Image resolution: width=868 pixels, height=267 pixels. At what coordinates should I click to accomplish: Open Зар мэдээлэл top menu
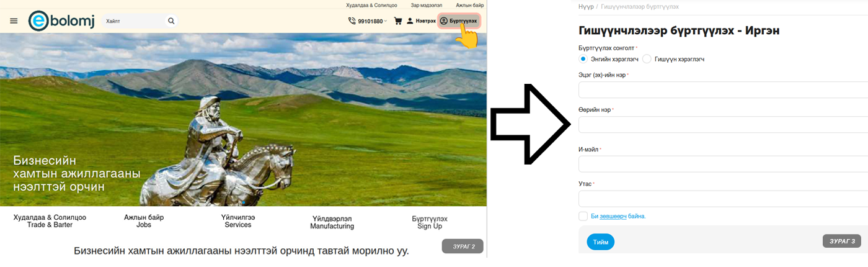(x=427, y=5)
